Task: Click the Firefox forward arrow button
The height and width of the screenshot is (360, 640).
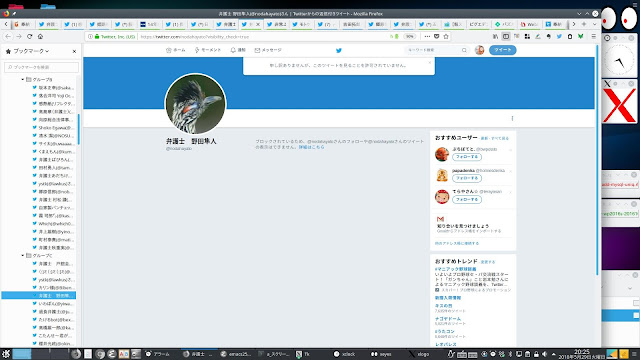Action: pyautogui.click(x=19, y=36)
